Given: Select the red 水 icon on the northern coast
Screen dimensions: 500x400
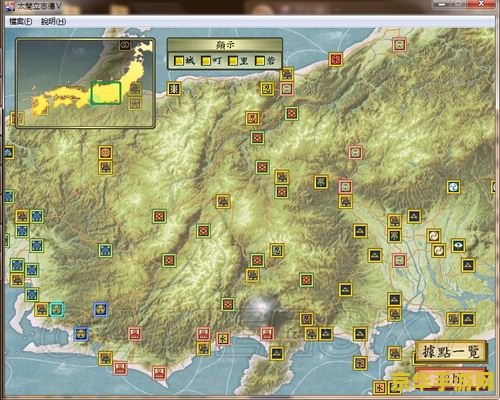Looking at the screenshot, I should pos(336,59).
